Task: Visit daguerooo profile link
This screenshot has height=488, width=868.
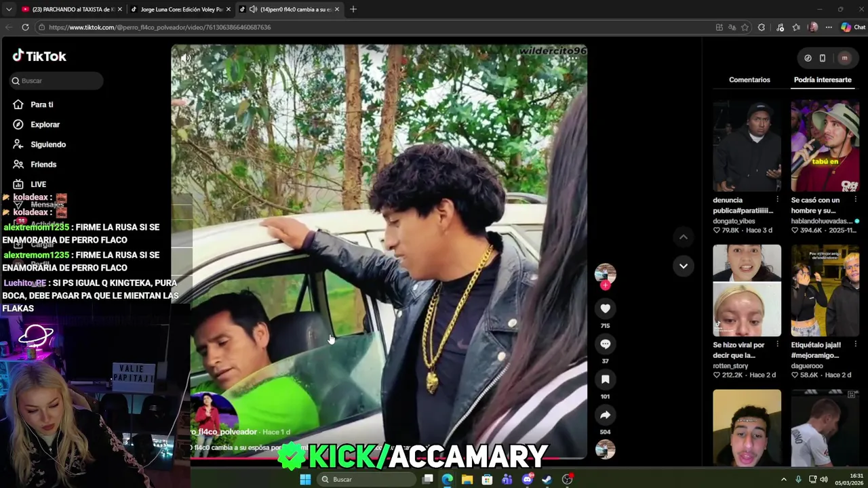Action: [x=807, y=365]
